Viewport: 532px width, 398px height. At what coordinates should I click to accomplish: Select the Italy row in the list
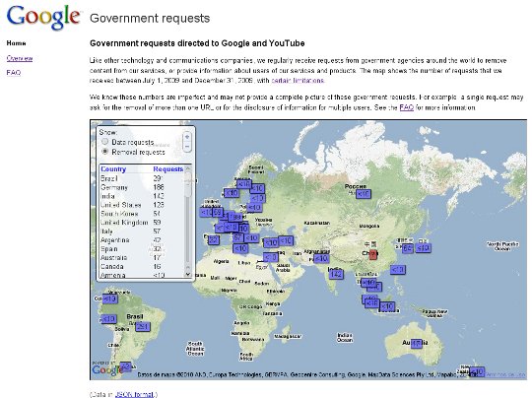click(142, 232)
